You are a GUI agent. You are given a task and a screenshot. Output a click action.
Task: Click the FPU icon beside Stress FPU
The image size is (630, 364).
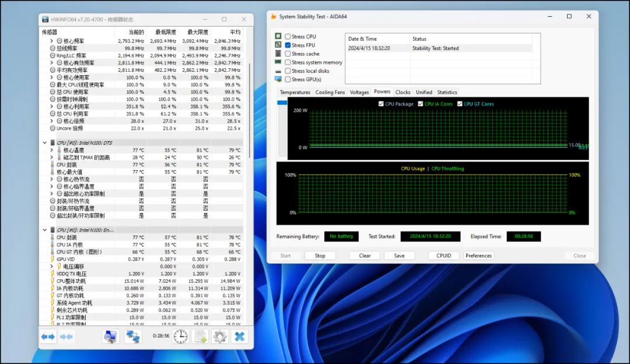(x=278, y=44)
